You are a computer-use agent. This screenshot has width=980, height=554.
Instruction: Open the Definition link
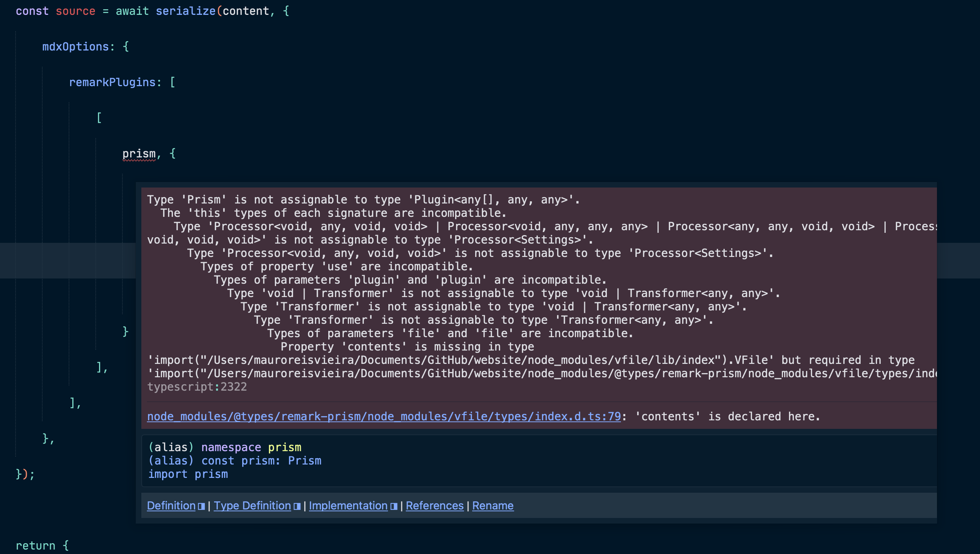pos(171,505)
